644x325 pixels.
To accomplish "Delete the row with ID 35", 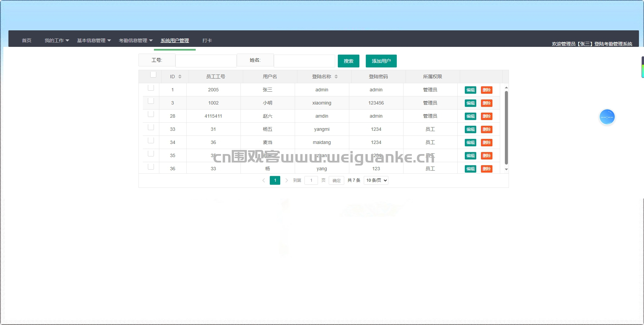I will pyautogui.click(x=487, y=156).
